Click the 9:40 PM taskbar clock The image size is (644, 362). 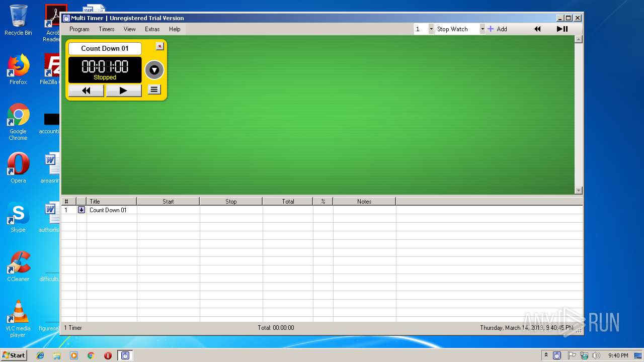click(x=618, y=355)
